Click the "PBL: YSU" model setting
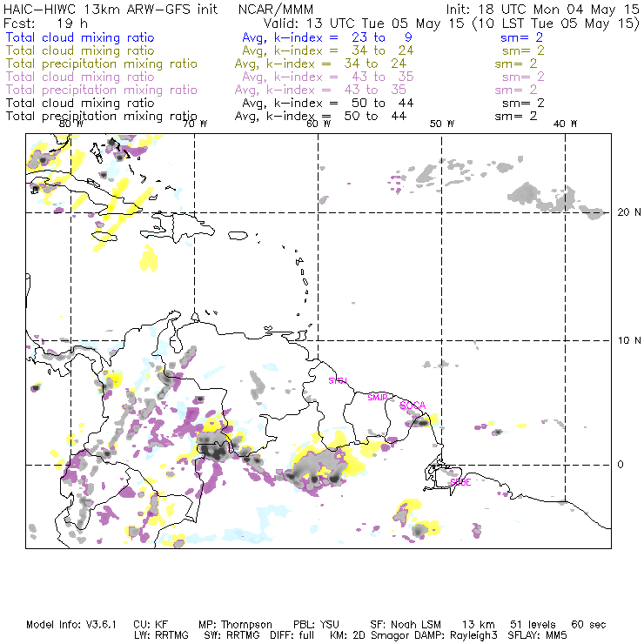644x644 pixels. 316,625
